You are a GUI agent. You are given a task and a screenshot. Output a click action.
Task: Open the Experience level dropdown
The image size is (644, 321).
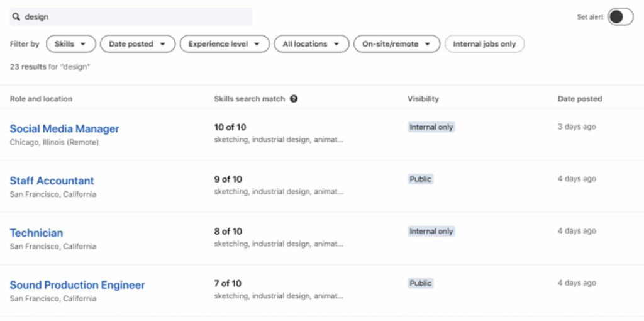[x=225, y=44]
